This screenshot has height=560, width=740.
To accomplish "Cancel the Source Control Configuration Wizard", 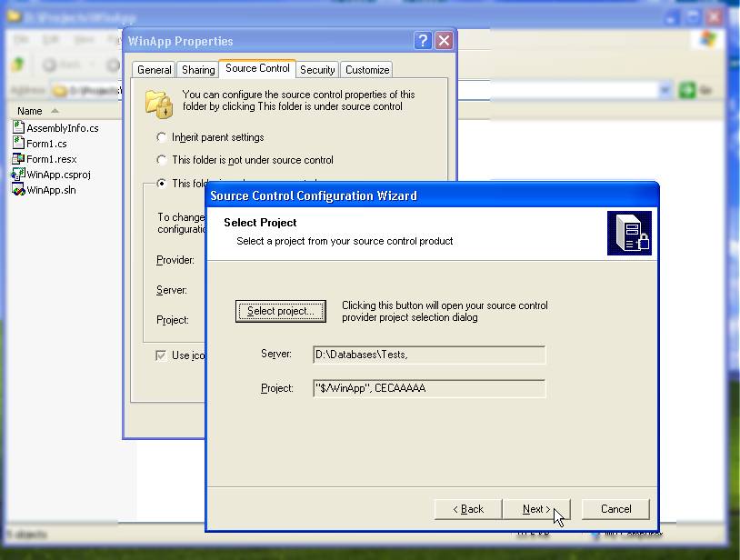I will pyautogui.click(x=615, y=509).
